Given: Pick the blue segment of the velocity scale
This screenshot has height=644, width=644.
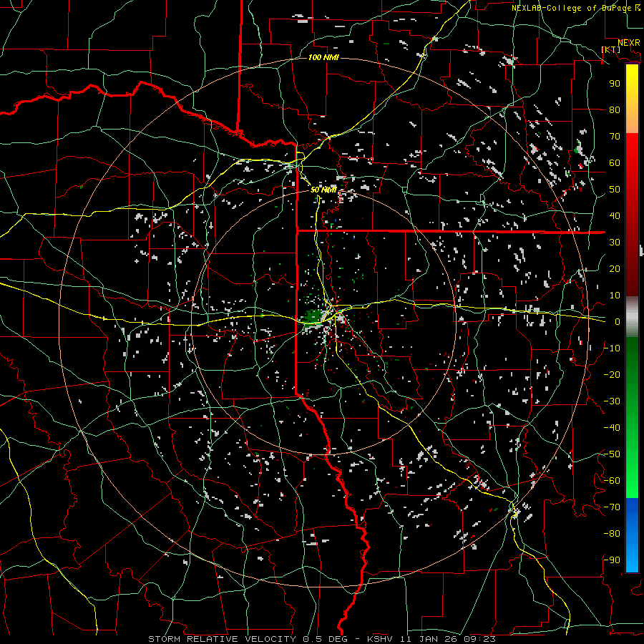Looking at the screenshot, I should (632, 535).
